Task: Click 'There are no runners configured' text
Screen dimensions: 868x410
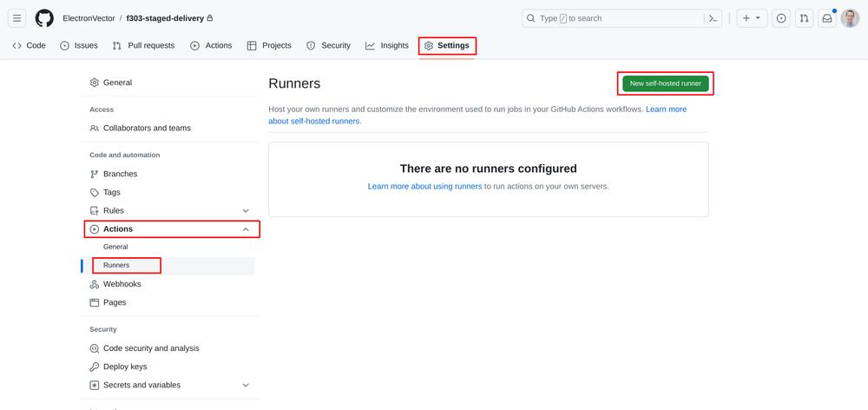Action: pyautogui.click(x=488, y=169)
